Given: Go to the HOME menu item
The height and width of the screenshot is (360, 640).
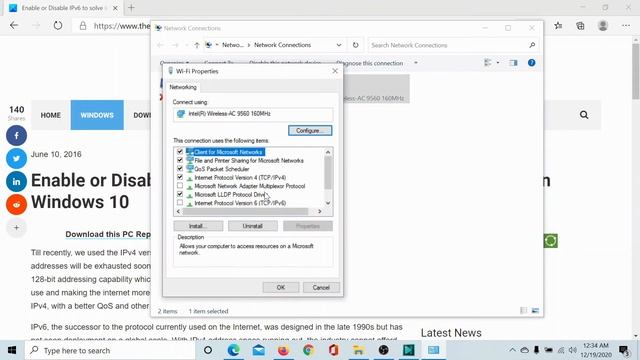Looking at the screenshot, I should [51, 115].
